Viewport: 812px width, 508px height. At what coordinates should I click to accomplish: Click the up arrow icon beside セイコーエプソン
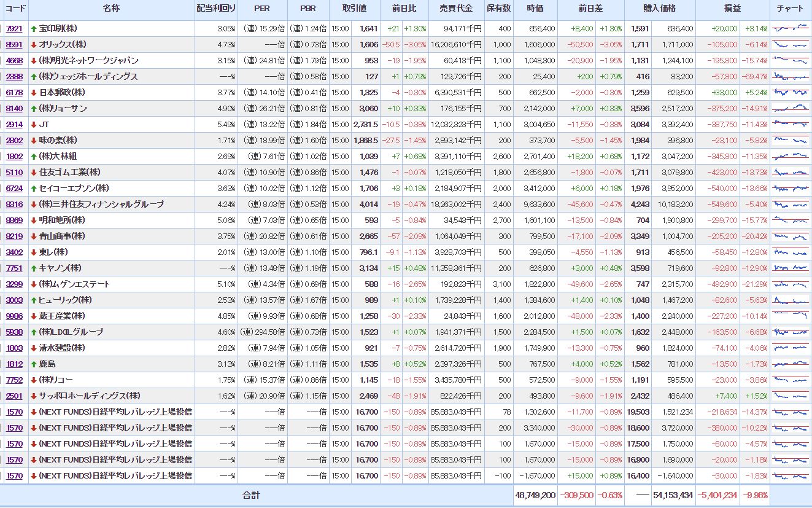34,189
